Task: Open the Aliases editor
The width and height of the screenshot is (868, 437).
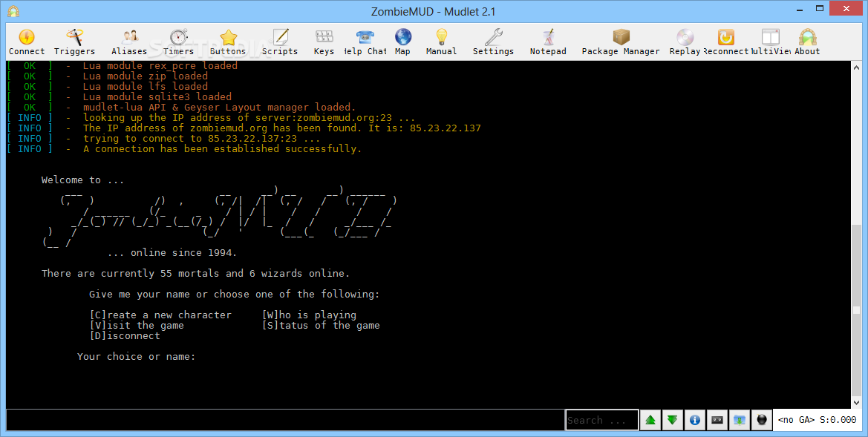Action: tap(129, 42)
